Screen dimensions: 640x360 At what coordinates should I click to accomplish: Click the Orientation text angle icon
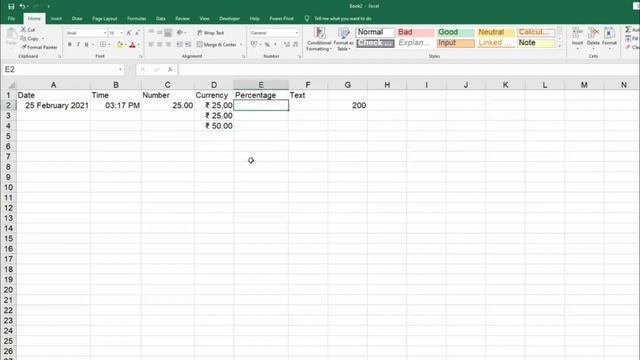180,33
